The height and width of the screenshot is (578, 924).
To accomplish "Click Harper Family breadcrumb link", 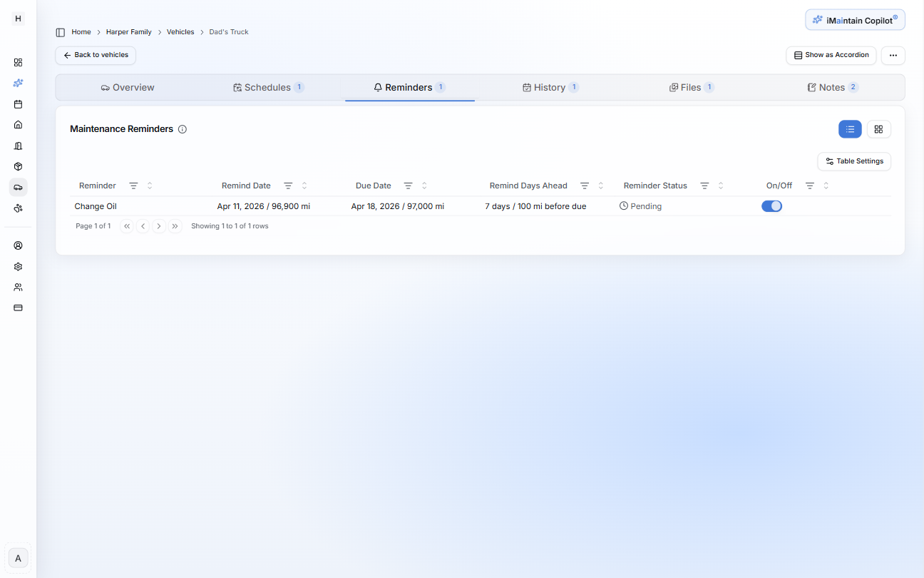I will 128,32.
